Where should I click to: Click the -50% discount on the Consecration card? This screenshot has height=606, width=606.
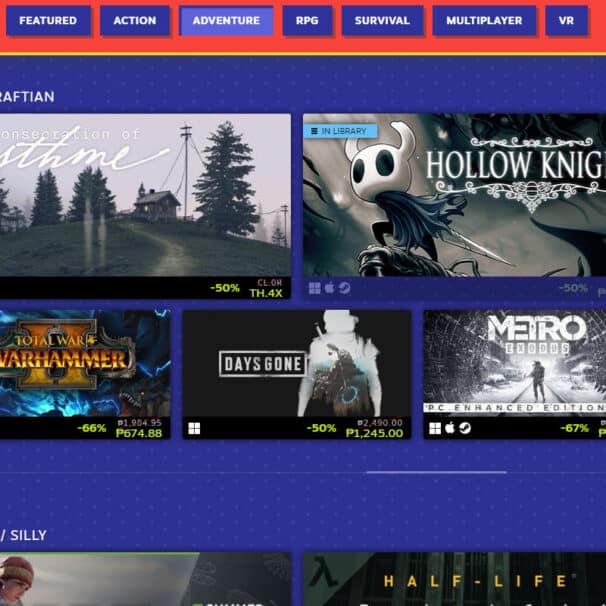[x=225, y=288]
